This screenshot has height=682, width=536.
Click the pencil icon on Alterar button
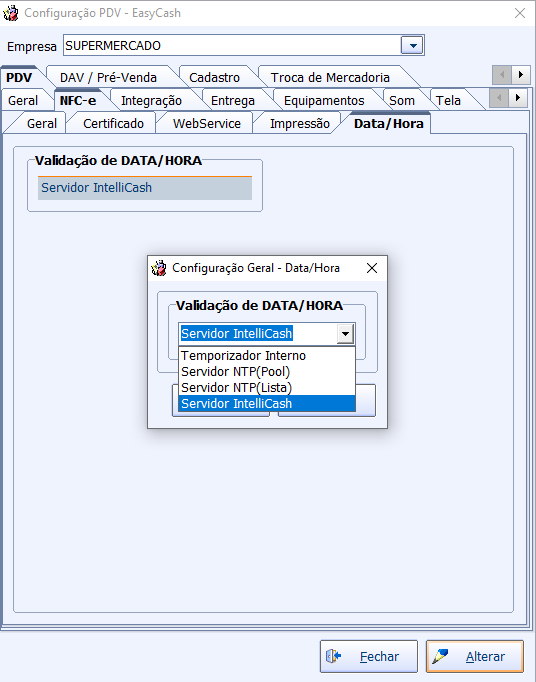440,656
